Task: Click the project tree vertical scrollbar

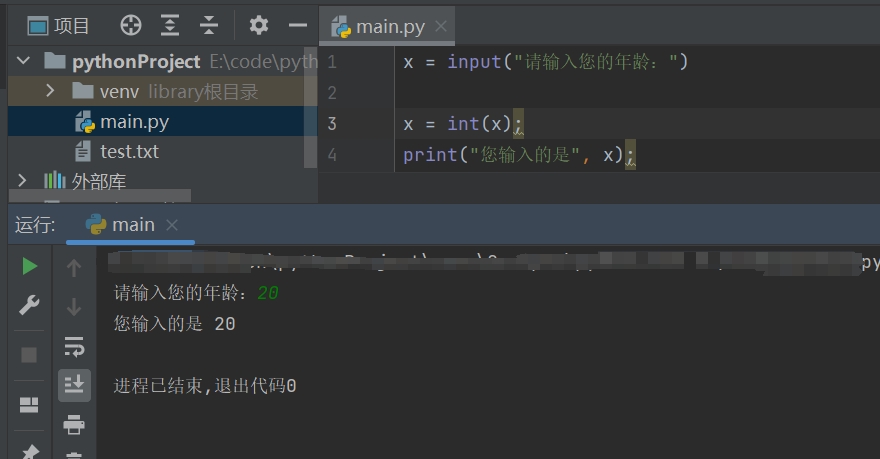Action: (x=310, y=107)
